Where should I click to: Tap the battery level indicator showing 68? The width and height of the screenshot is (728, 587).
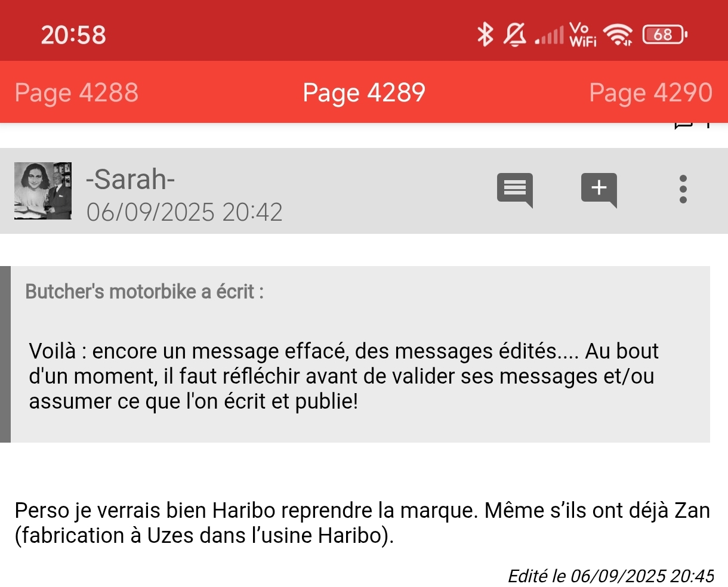(664, 35)
